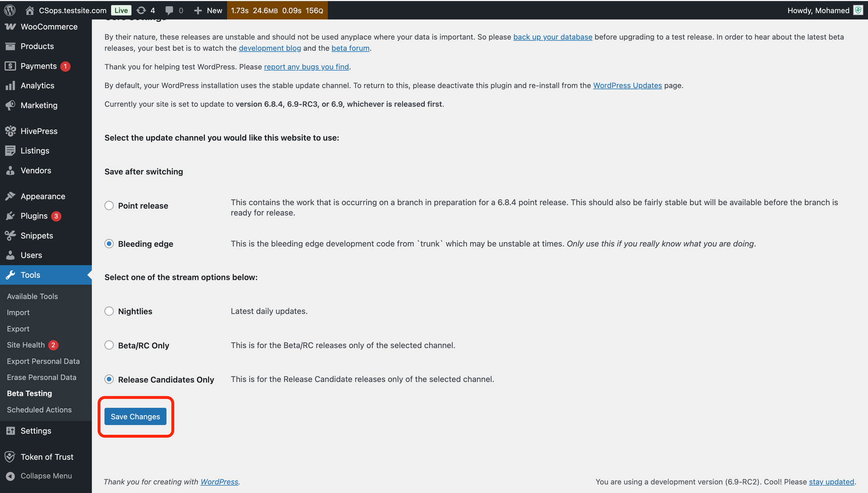This screenshot has height=493, width=868.
Task: Click the WordPress logo in admin bar
Action: click(x=10, y=10)
